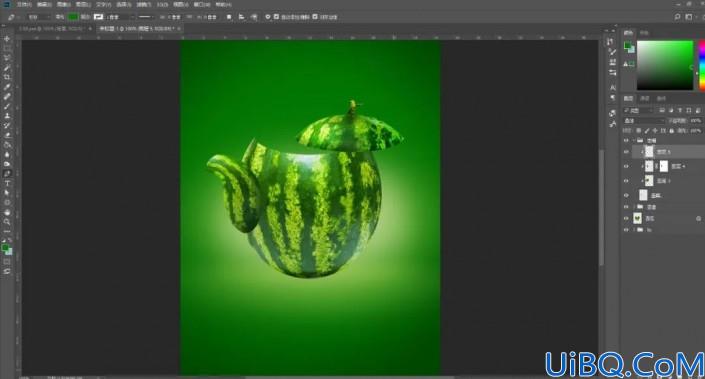Open the Image menu
705x379 pixels.
(x=63, y=4)
